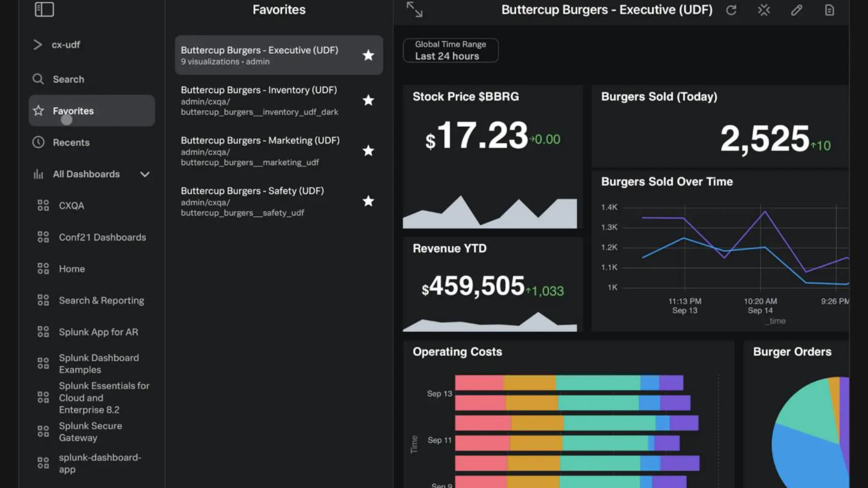Open Conf21 Dashboards
Screen dimensions: 868x488
(102, 237)
